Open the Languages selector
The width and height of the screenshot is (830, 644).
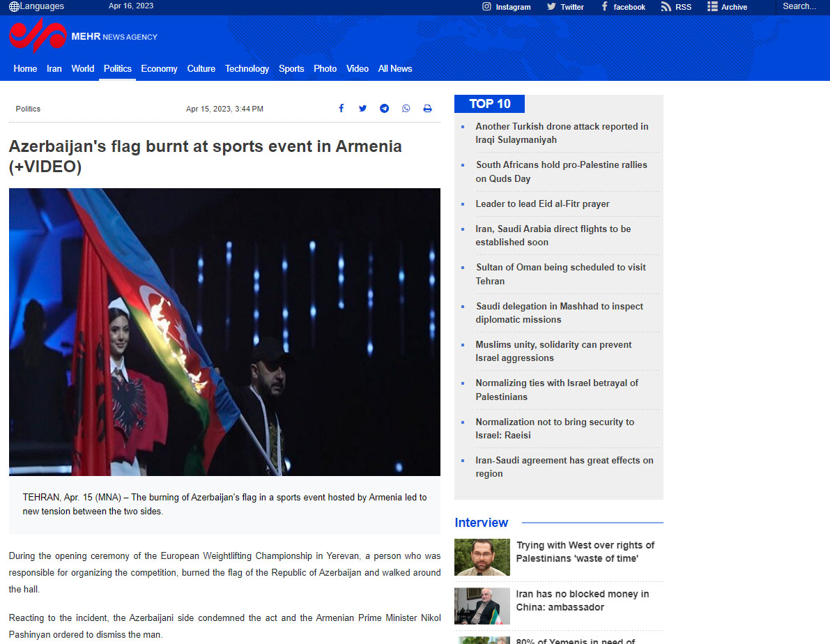coord(36,6)
